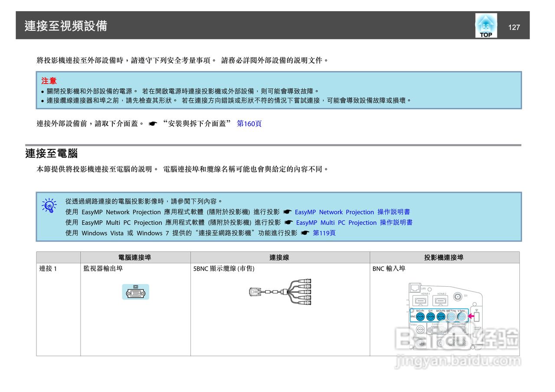Click the 電腦連接埠 table header
Screen dimensions: 555x392
135,257
